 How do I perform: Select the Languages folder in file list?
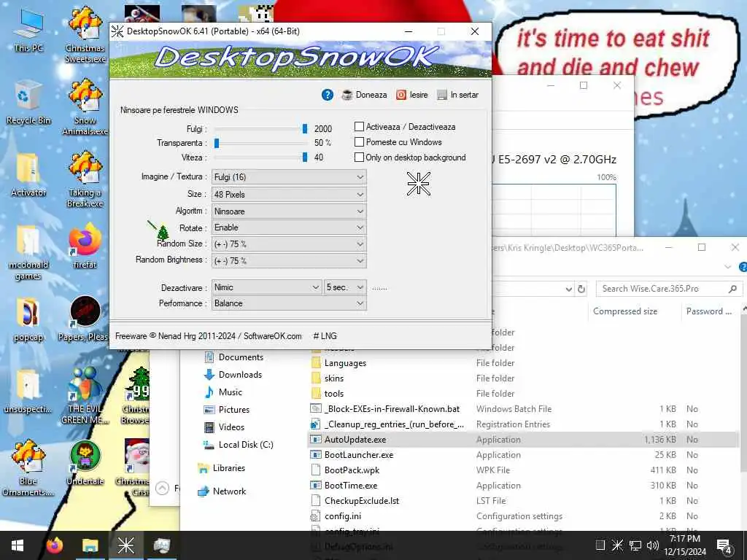coord(345,363)
